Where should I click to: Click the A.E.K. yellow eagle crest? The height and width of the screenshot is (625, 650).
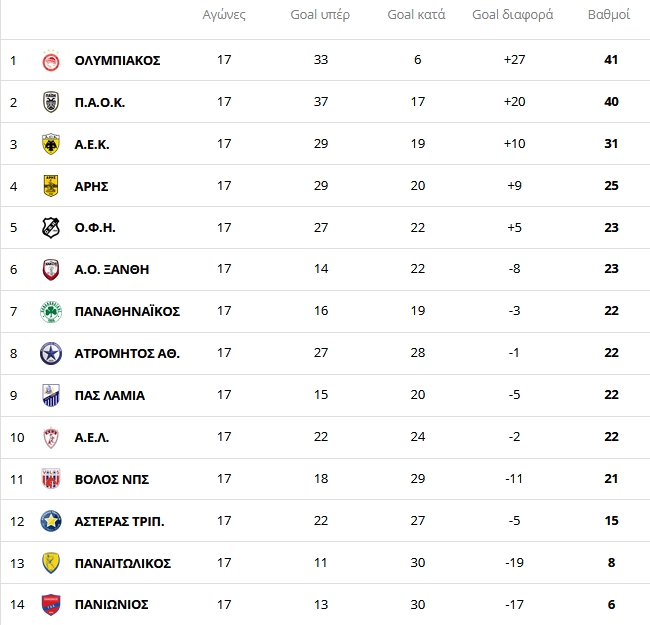pos(51,144)
